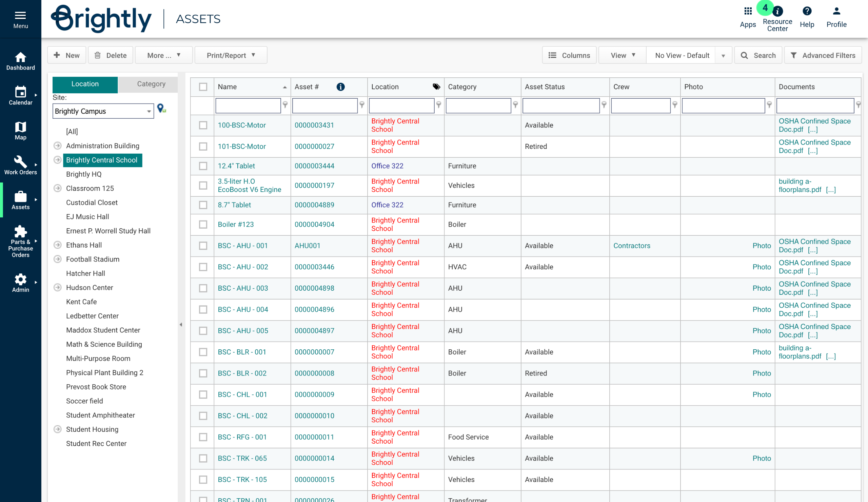Viewport: 868px width, 502px height.
Task: Toggle the select-all header checkbox
Action: pyautogui.click(x=203, y=87)
